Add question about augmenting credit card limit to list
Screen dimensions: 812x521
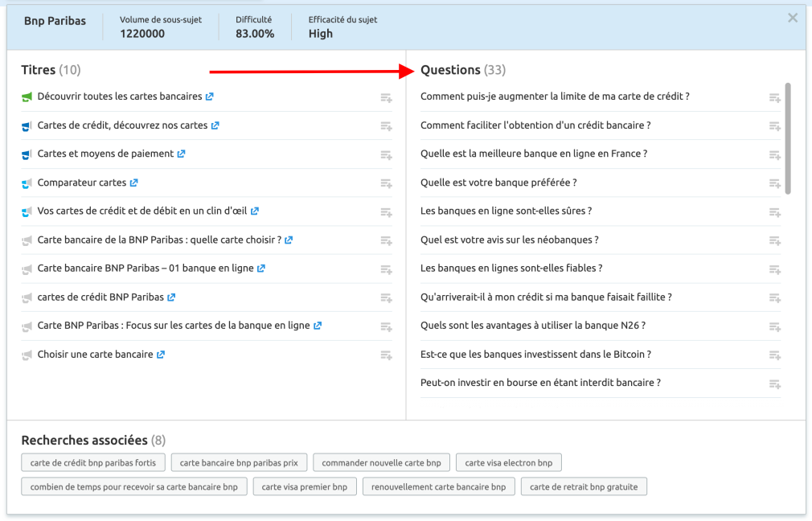point(775,98)
